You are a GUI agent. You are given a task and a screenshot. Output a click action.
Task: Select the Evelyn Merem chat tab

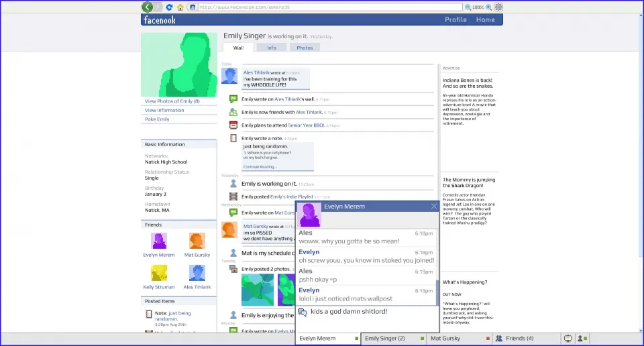pos(328,339)
